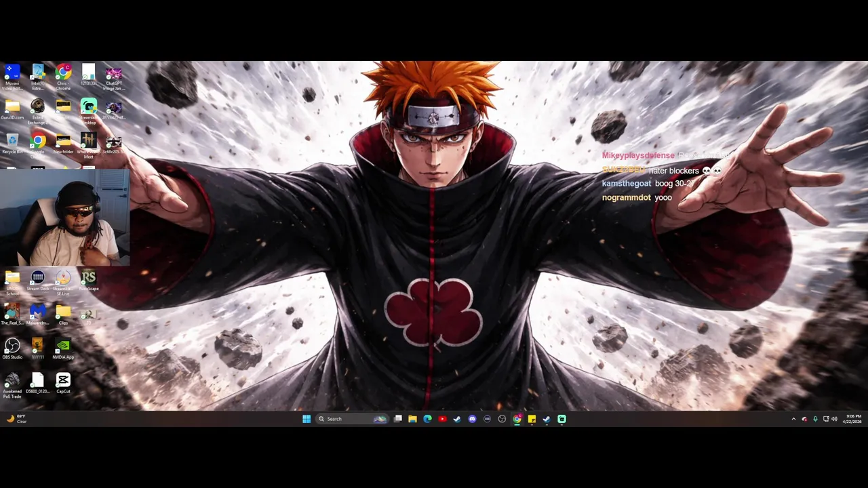Open Awakened PoE Trade icon
Screen dimensions: 868x488
[x=12, y=385]
